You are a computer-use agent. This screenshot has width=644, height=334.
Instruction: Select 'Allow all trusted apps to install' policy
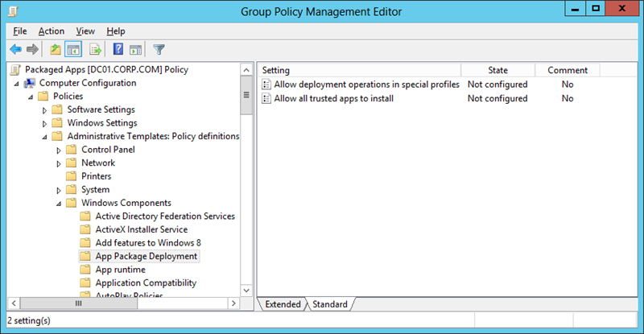coord(333,98)
